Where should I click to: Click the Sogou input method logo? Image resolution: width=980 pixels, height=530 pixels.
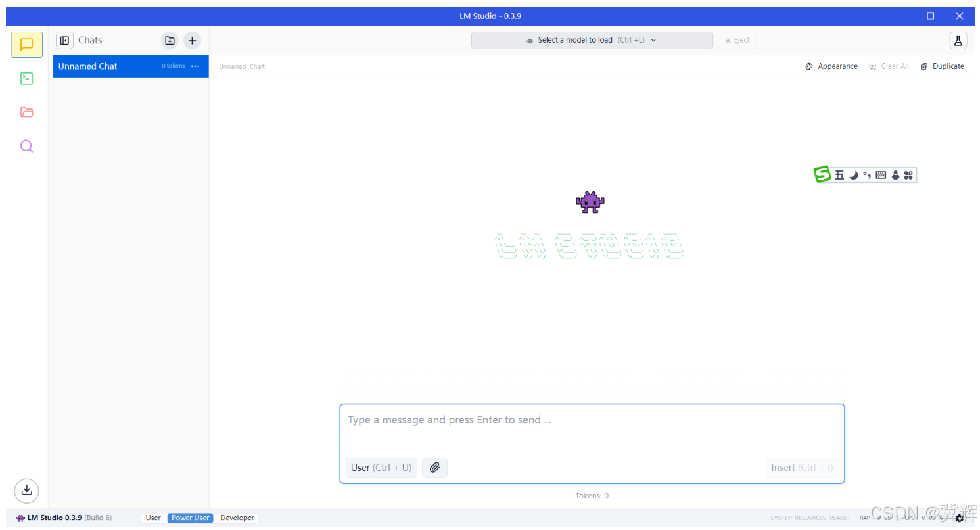point(822,174)
